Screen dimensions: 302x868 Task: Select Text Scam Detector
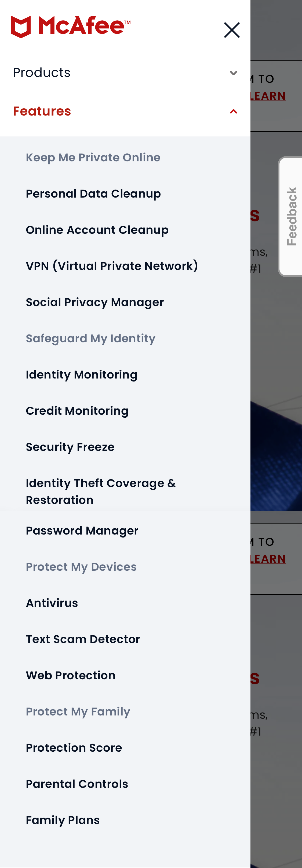coord(83,639)
